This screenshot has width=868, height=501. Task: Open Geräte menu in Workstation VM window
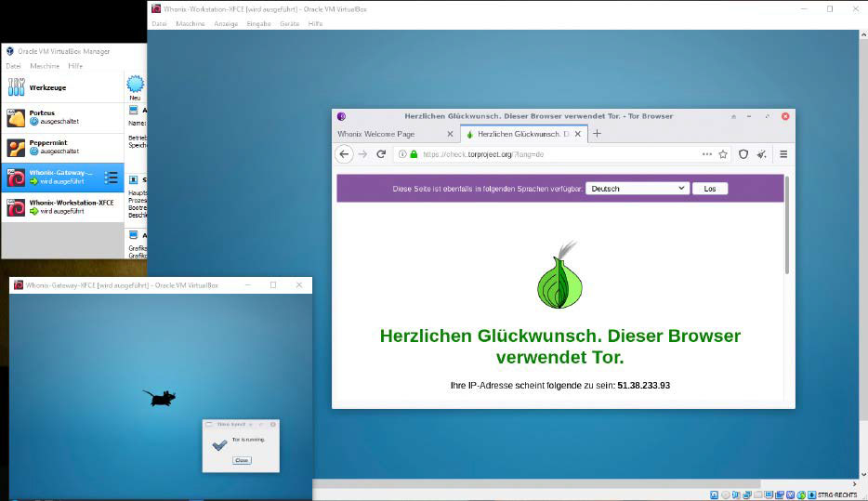[290, 24]
